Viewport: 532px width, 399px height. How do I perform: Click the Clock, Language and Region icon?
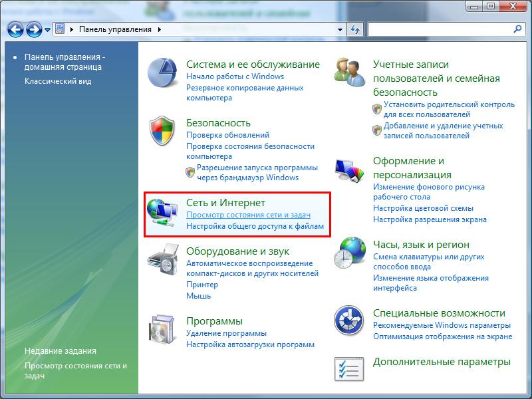[350, 253]
